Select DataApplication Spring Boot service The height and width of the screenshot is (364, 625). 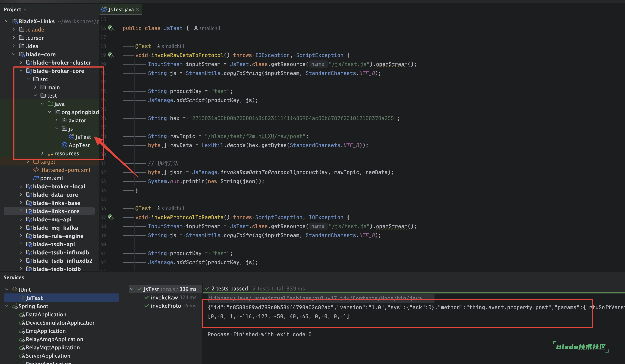point(46,314)
